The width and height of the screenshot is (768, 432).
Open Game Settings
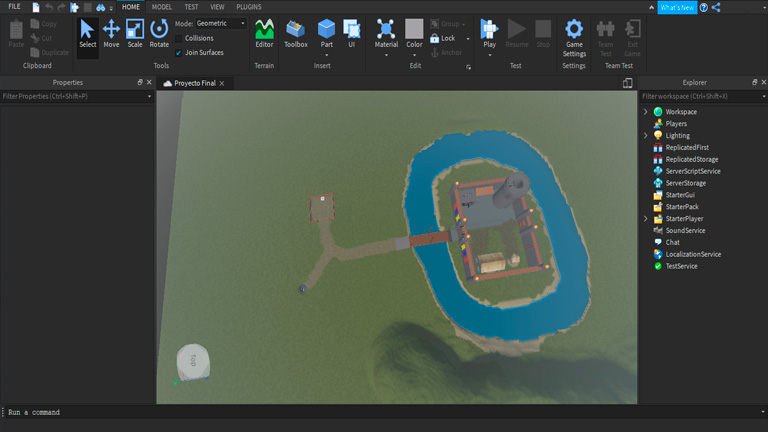click(574, 33)
